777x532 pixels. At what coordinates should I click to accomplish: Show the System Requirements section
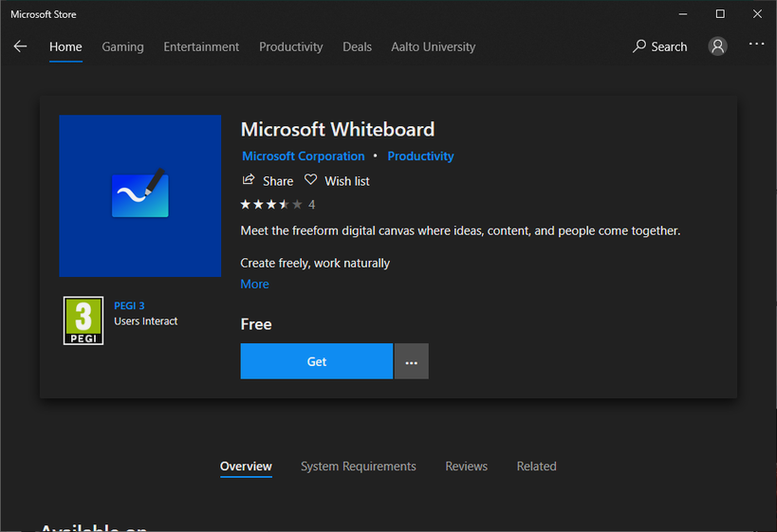coord(358,467)
